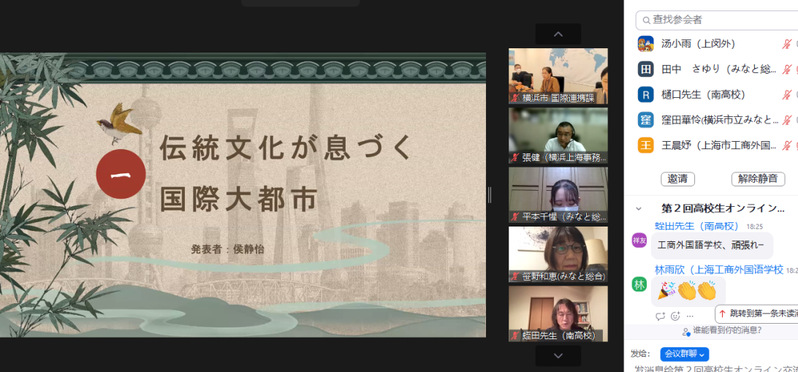The width and height of the screenshot is (798, 372).
Task: Click the avatar icon of 王晨妤
Action: (645, 145)
